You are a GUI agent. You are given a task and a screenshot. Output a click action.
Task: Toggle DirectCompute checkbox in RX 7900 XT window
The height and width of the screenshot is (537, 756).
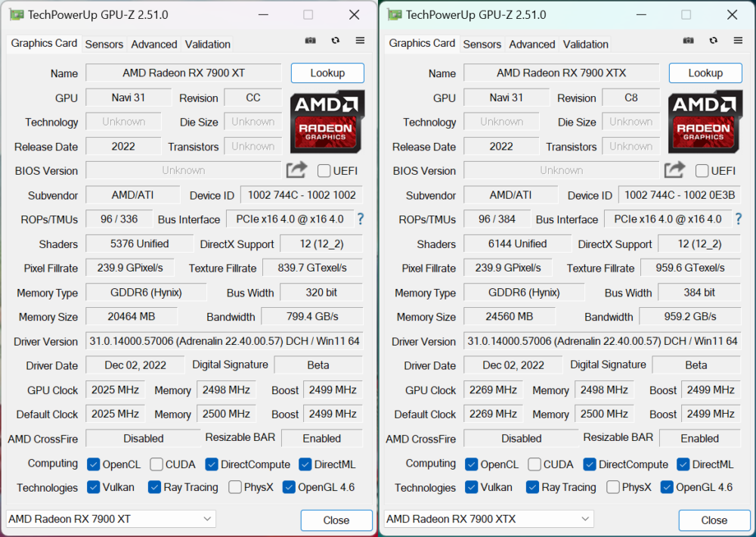(x=211, y=464)
